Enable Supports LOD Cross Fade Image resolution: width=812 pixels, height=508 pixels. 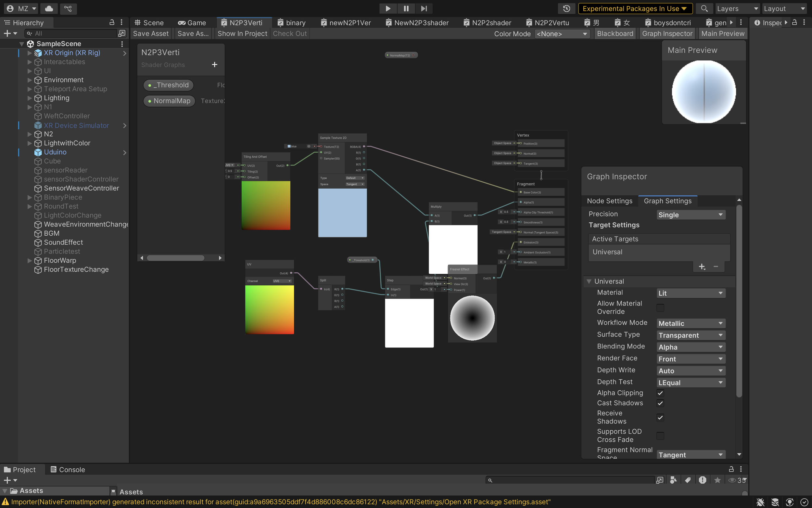coord(660,436)
